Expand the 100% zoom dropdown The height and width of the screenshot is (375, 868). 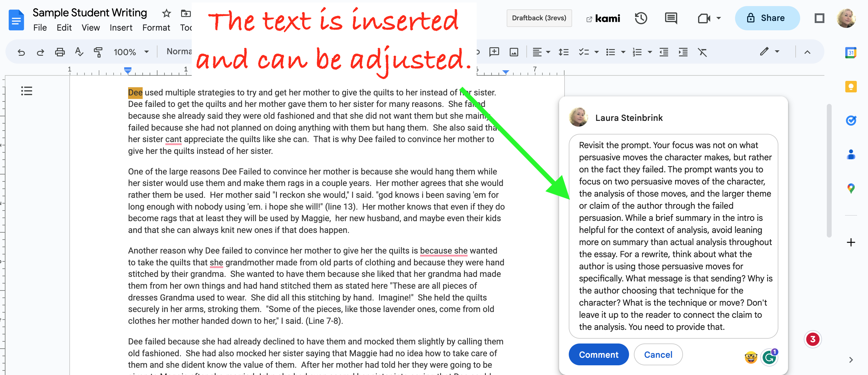coord(146,52)
